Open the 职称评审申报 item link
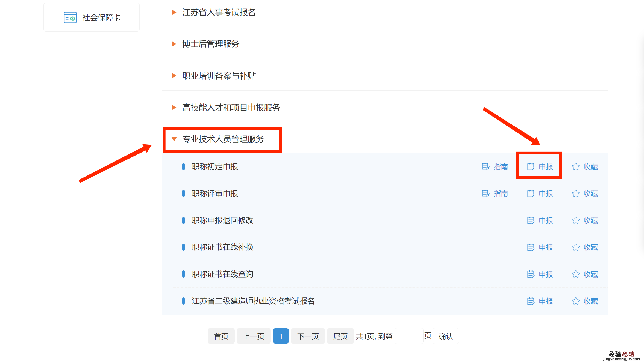 (215, 194)
